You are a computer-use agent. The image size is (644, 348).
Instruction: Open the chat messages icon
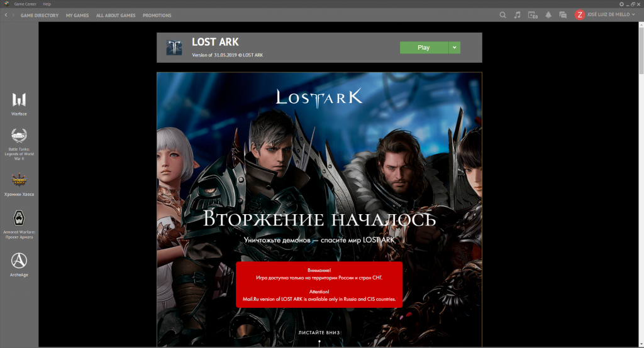click(x=563, y=15)
